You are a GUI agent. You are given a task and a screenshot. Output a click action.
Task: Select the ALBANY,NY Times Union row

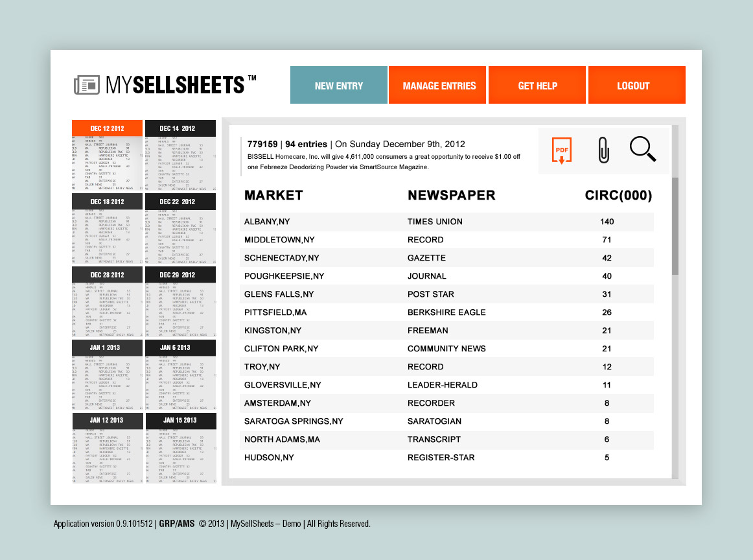(x=447, y=222)
